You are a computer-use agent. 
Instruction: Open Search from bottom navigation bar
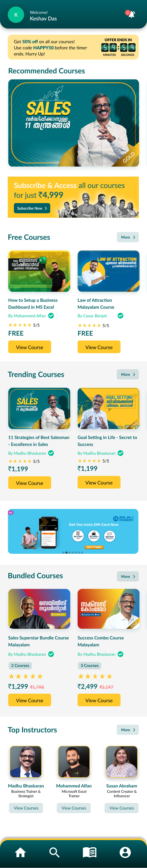54,852
